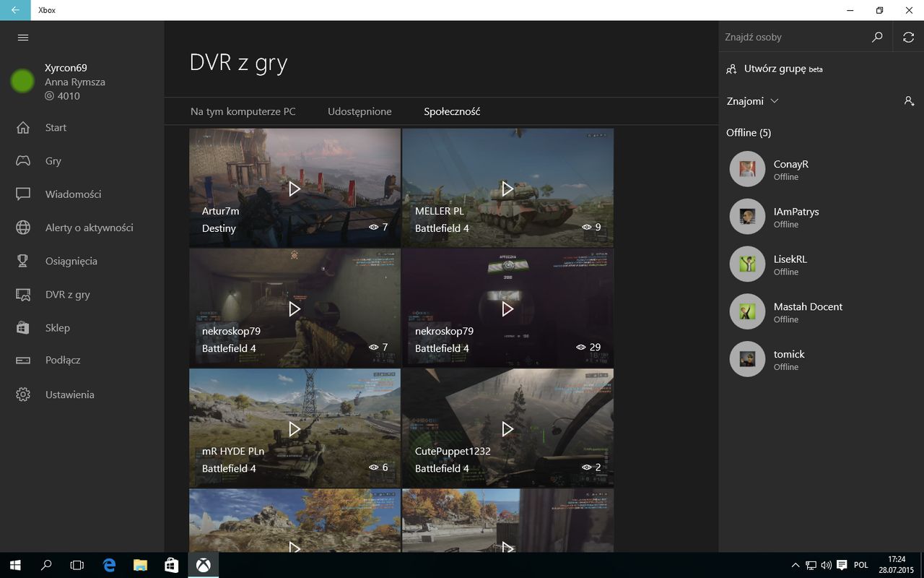Click CutePuppet1232 username
The image size is (924, 578).
pyautogui.click(x=453, y=451)
